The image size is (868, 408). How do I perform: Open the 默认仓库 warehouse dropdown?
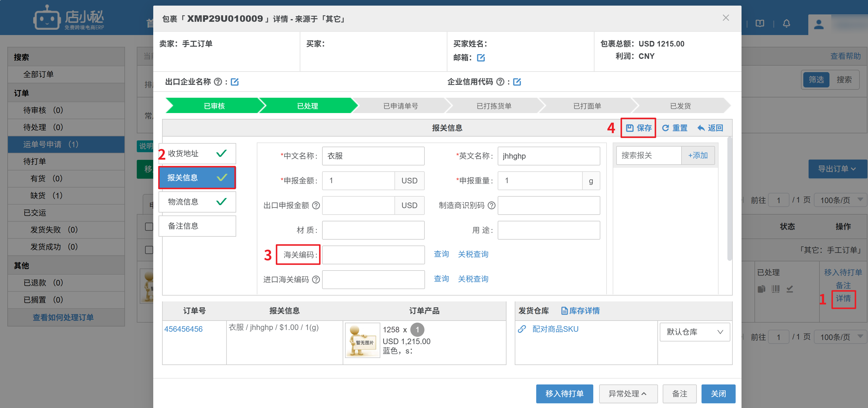(694, 332)
